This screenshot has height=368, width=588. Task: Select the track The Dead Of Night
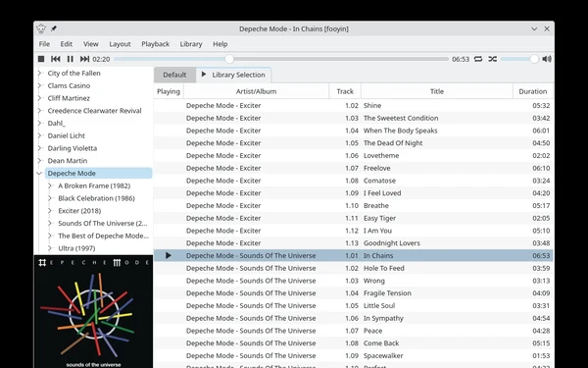pyautogui.click(x=353, y=143)
